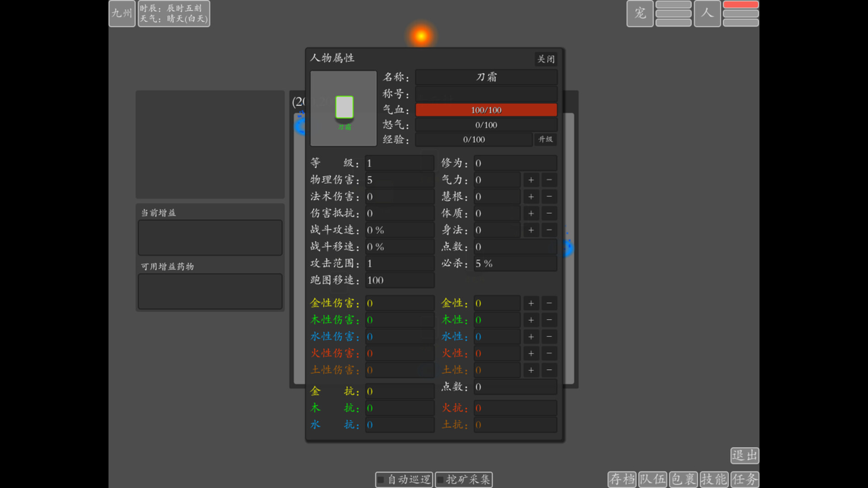
Task: Select the 刀霜 character portrait
Action: [344, 108]
